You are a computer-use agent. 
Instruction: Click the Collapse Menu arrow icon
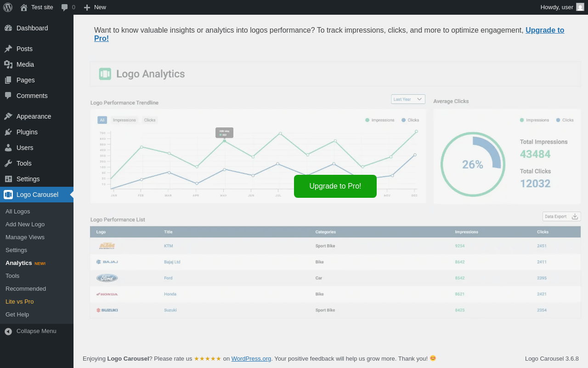click(x=8, y=331)
